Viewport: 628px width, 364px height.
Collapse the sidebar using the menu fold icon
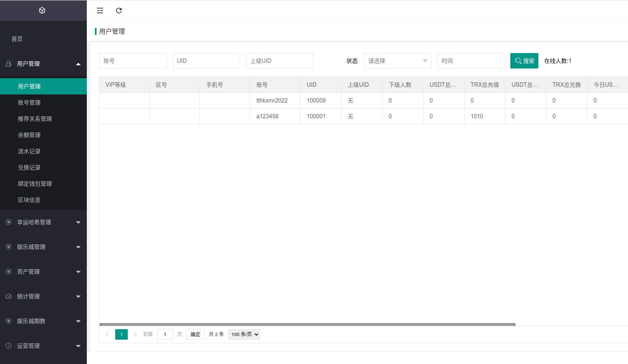[x=100, y=11]
